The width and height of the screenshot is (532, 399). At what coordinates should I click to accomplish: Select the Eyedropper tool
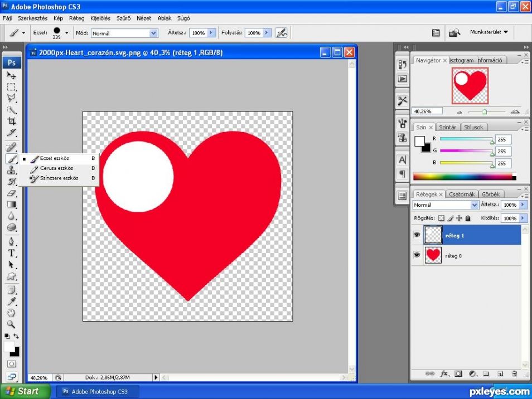(x=11, y=301)
